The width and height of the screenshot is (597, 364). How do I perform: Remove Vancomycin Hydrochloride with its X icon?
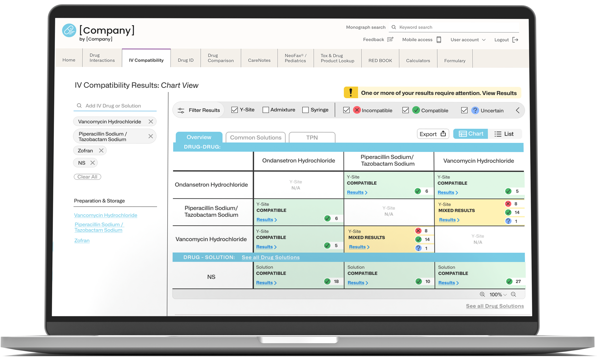(151, 122)
